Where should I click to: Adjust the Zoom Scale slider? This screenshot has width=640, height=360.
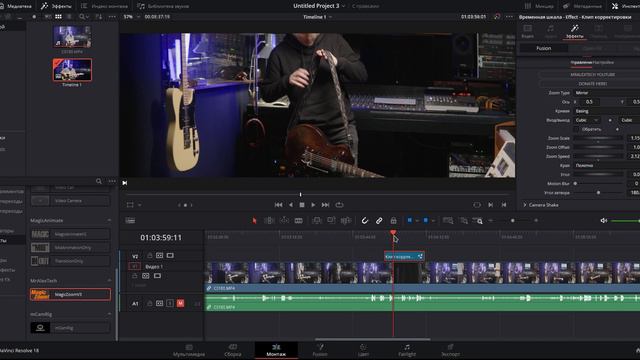(x=598, y=138)
